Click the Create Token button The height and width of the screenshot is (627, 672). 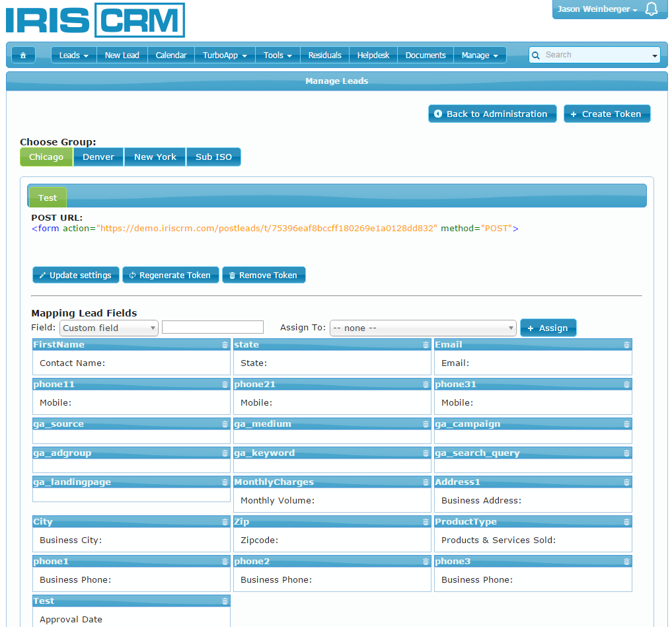(x=607, y=114)
